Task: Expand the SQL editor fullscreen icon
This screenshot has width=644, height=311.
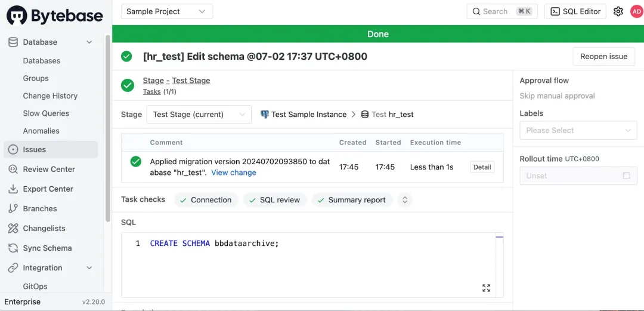Action: click(486, 288)
